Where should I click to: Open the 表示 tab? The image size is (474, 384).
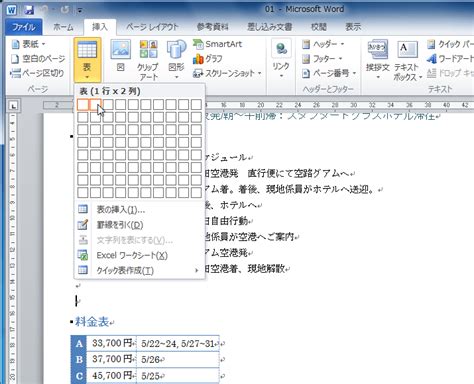(353, 27)
